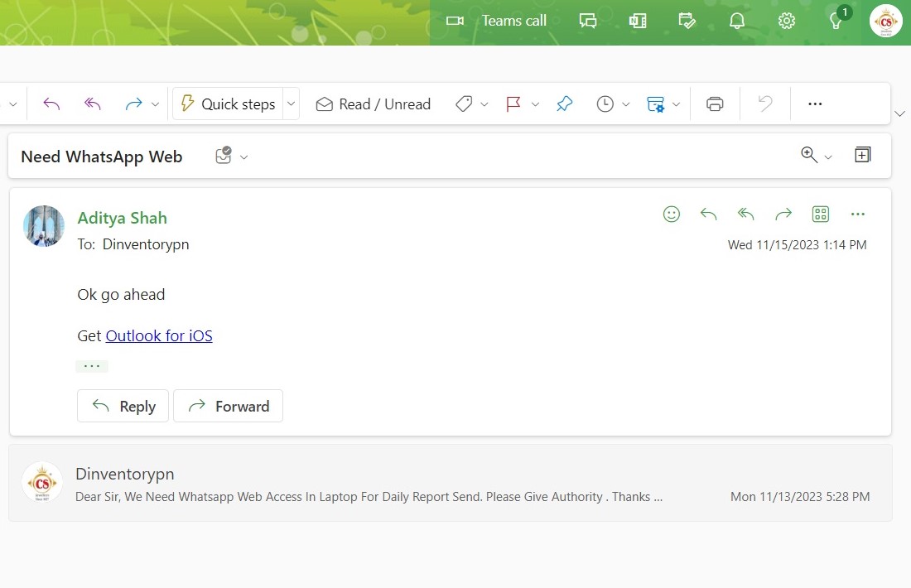Open Aditya Shah sender name
The width and height of the screenshot is (911, 588).
click(x=122, y=218)
